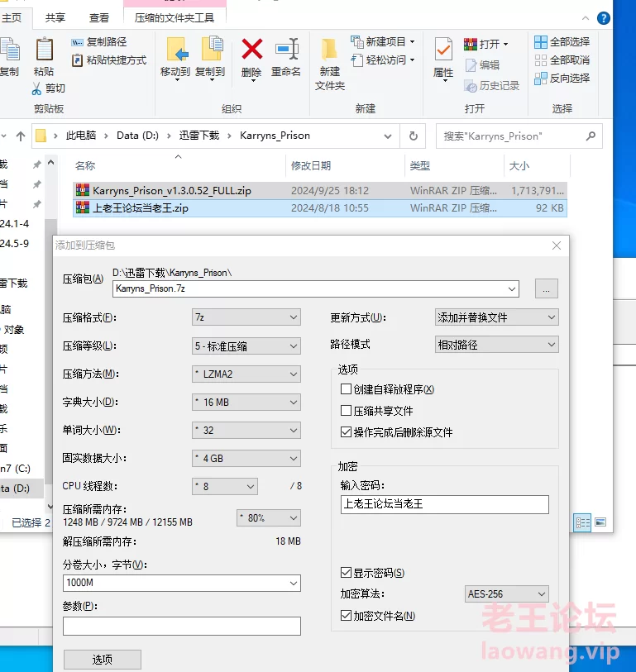Click the Delete (删除) red X icon
The image size is (636, 672).
(251, 51)
